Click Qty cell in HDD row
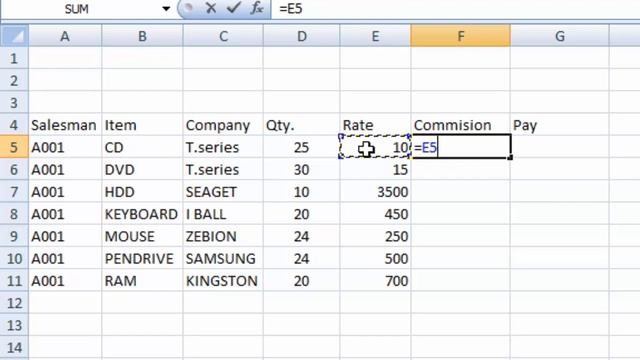This screenshot has height=360, width=640. tap(302, 191)
